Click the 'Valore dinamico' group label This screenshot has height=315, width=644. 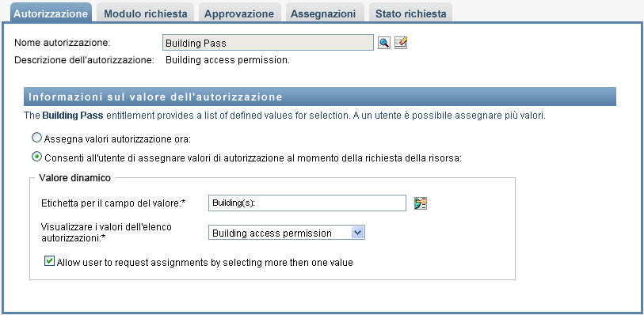(74, 177)
